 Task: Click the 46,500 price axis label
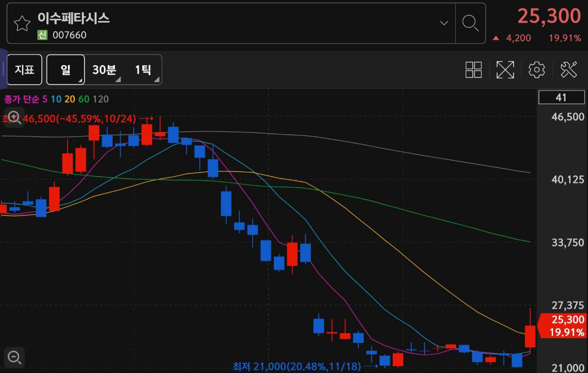point(568,117)
